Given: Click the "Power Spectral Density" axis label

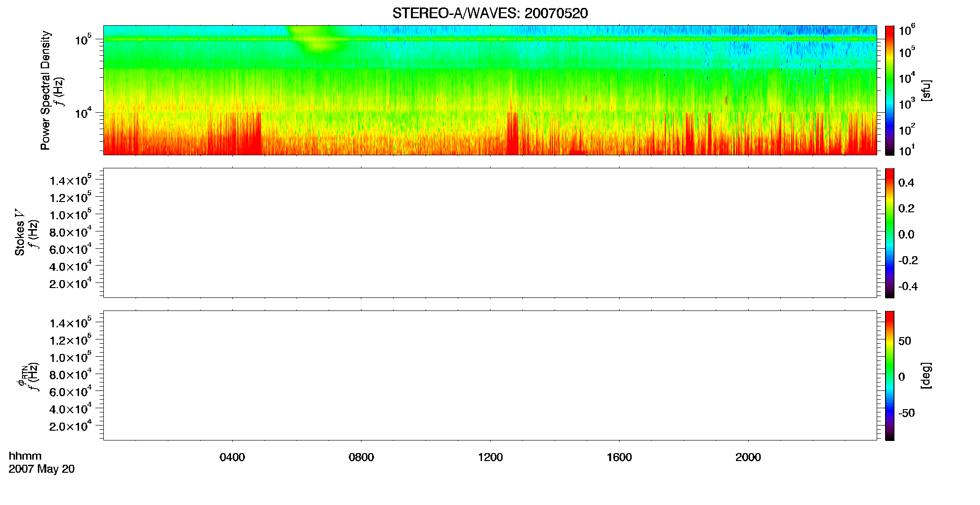Looking at the screenshot, I should click(45, 90).
